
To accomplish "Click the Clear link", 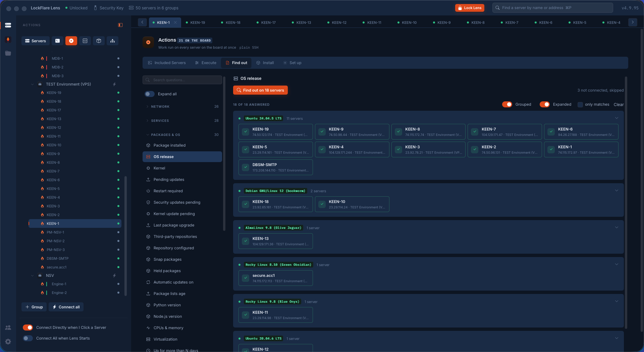I will pyautogui.click(x=619, y=105).
